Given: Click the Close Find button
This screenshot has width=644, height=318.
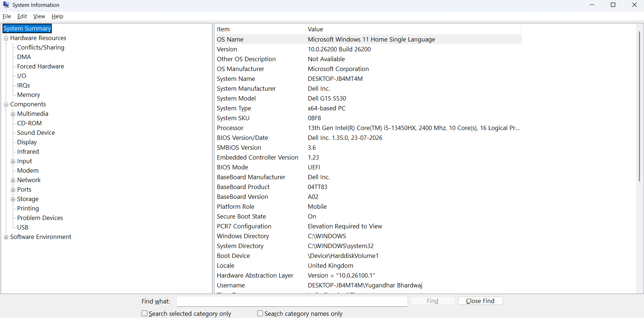Looking at the screenshot, I should 480,301.
